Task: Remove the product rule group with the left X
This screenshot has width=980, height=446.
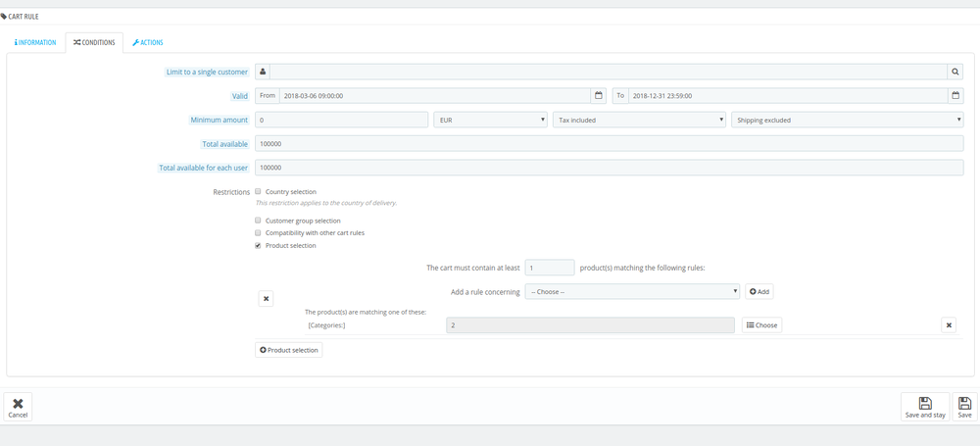Action: 266,299
